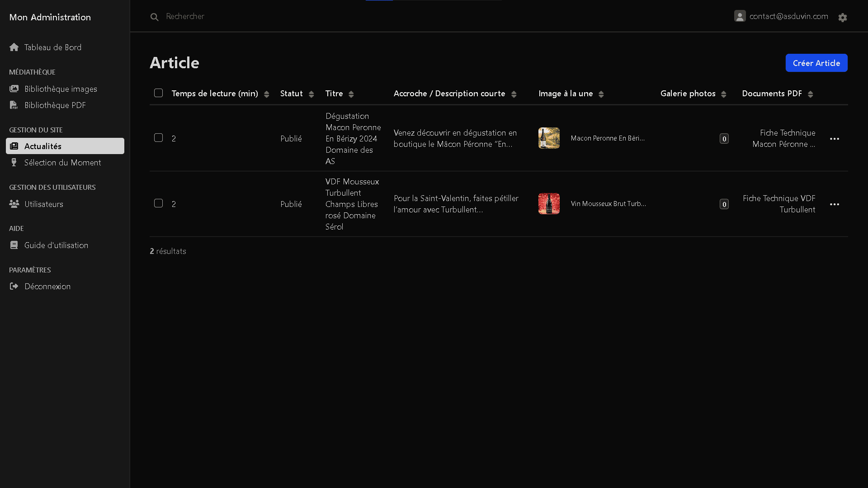Open Sélection du Moment wine glass icon
Image resolution: width=868 pixels, height=488 pixels.
tap(14, 163)
